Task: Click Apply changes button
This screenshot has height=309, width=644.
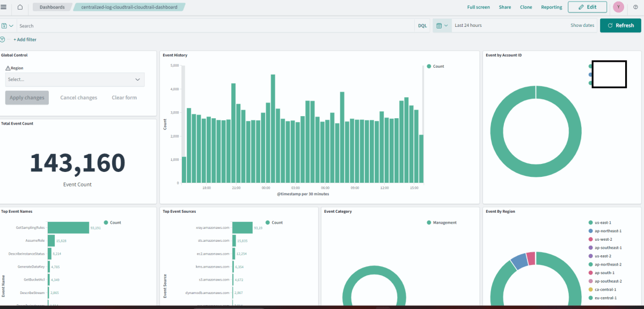Action: click(x=27, y=98)
